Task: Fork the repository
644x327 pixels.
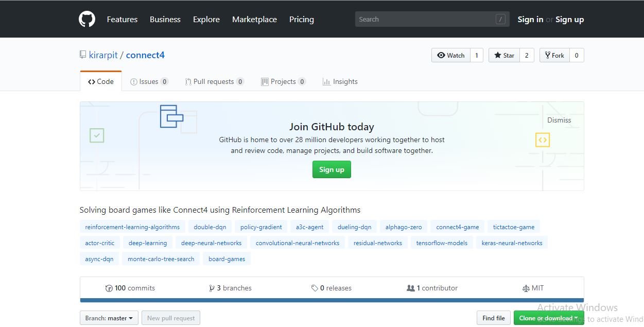Action: click(x=554, y=55)
